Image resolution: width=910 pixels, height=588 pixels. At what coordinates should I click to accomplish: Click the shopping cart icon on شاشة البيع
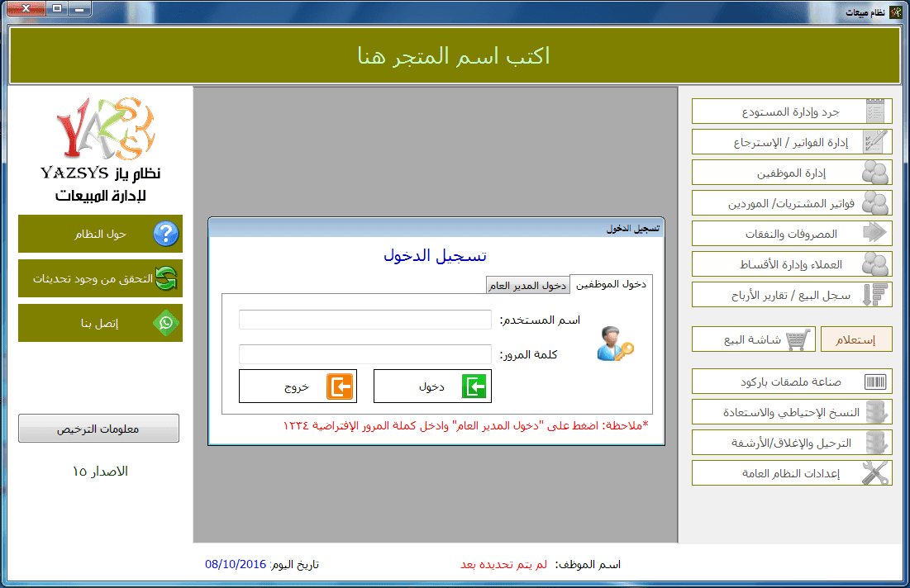pyautogui.click(x=798, y=339)
